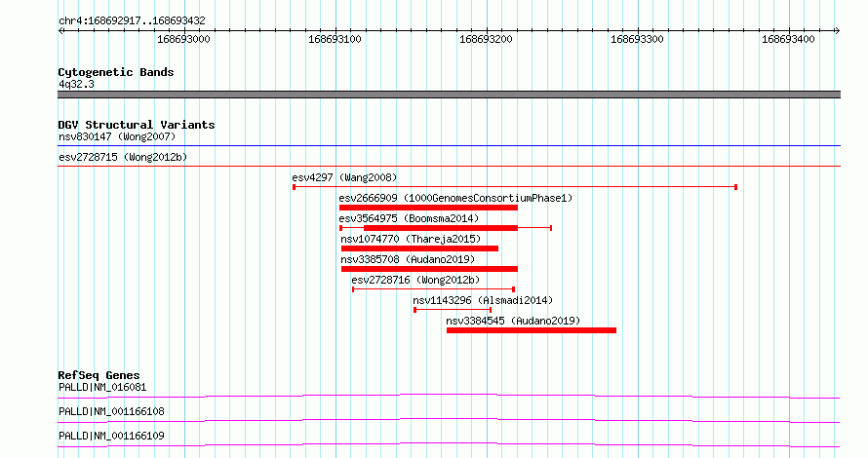Select the nsv3384545 thick red bar

pyautogui.click(x=532, y=330)
